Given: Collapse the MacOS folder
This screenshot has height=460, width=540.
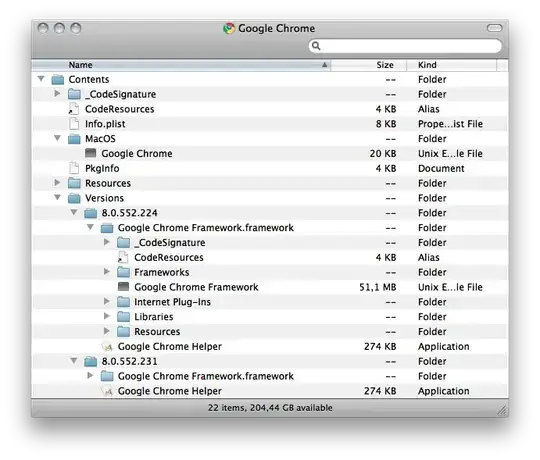Looking at the screenshot, I should [x=58, y=138].
